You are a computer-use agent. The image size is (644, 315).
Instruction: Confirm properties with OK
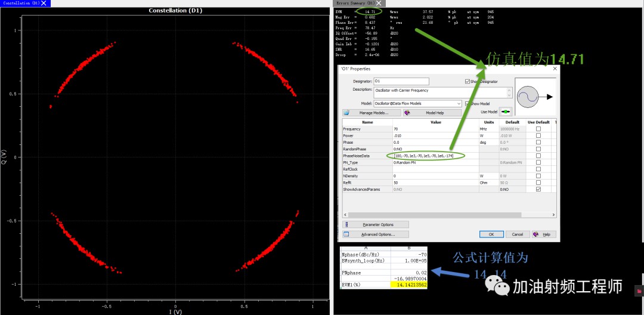tap(491, 234)
